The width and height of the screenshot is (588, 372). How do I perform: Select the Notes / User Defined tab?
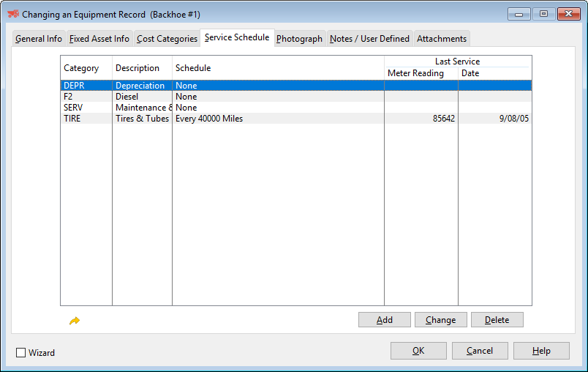coord(369,39)
